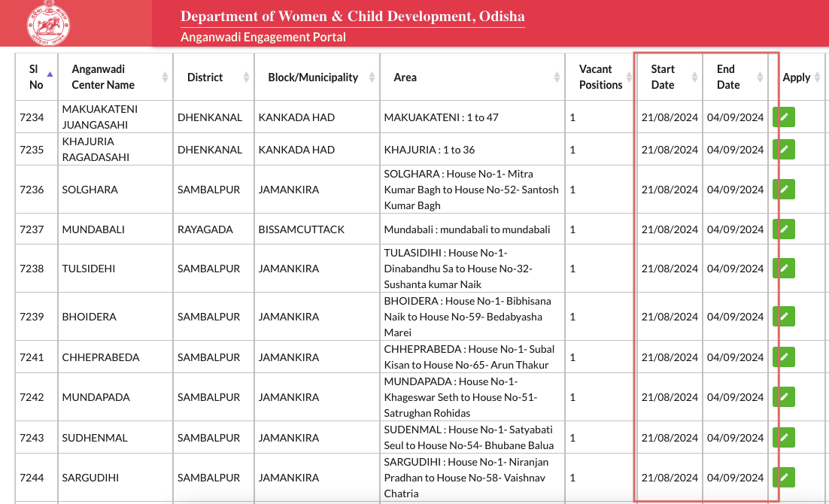
Task: Sort table by Sl No column
Action: [x=36, y=77]
